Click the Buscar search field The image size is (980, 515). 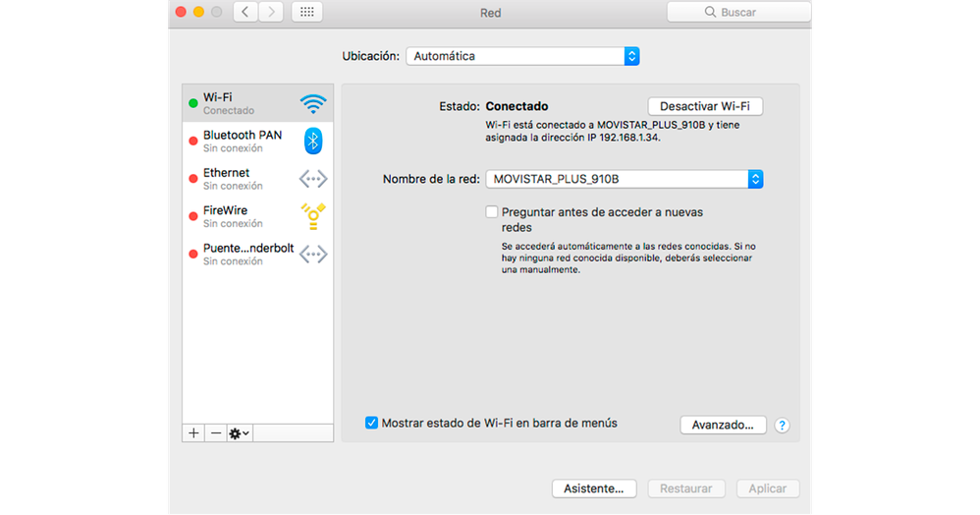tap(739, 12)
